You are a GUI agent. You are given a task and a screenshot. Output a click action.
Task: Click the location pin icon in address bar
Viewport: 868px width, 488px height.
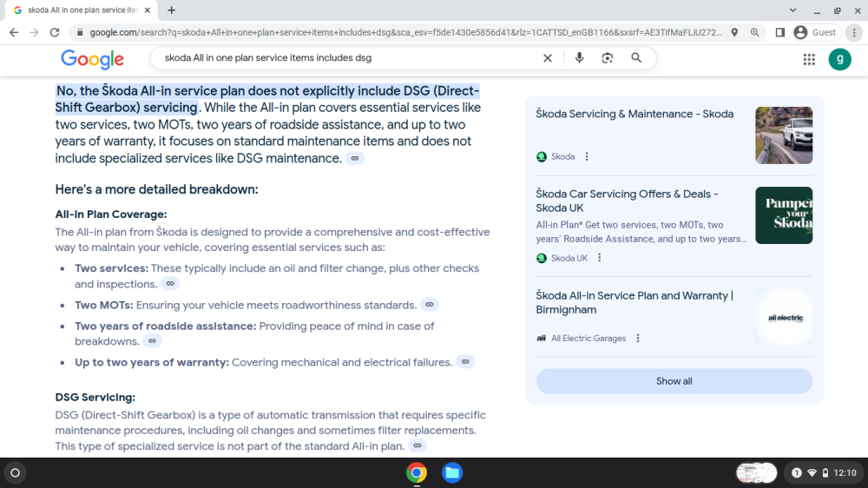(734, 33)
